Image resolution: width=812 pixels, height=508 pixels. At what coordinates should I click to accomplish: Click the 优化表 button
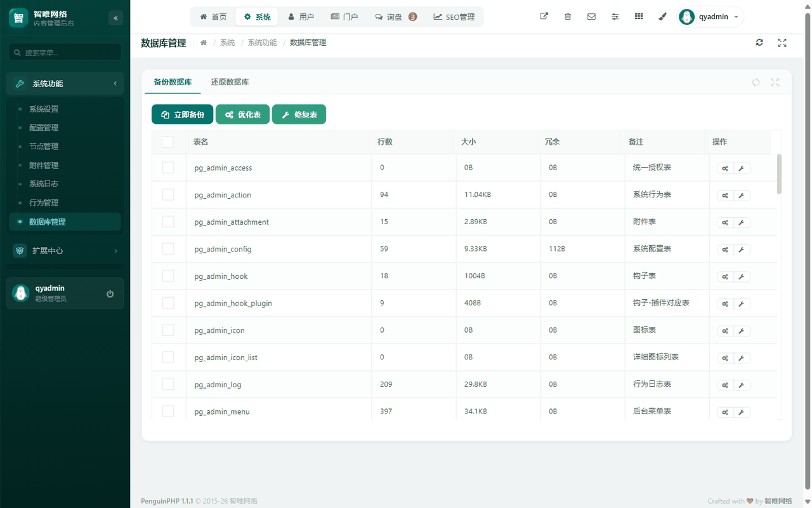pos(243,114)
